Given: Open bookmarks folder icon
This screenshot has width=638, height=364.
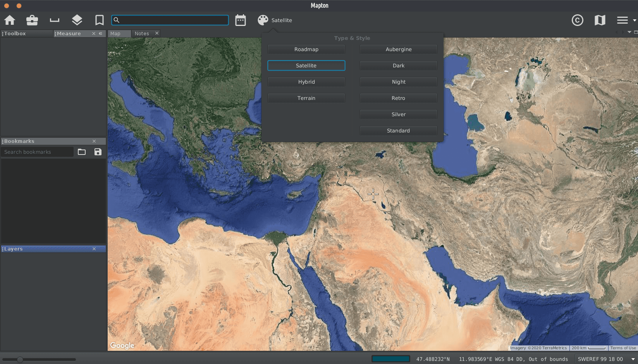Looking at the screenshot, I should point(82,152).
